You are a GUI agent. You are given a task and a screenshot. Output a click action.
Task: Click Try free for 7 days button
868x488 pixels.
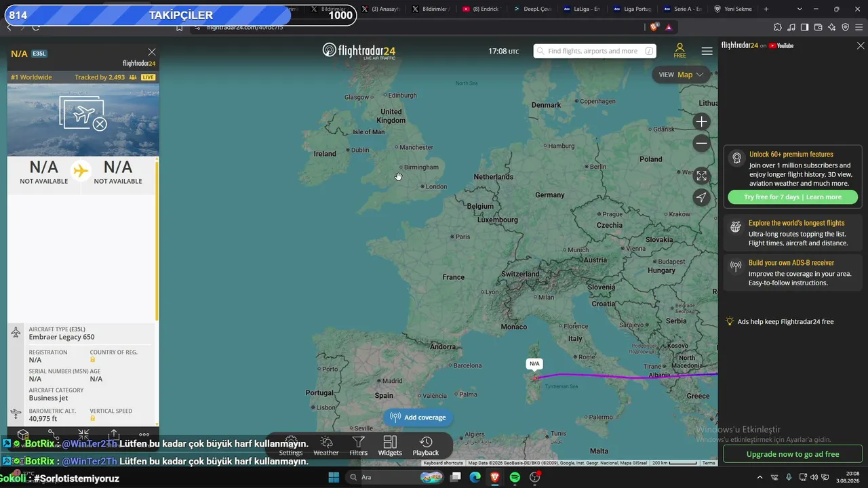[792, 197]
